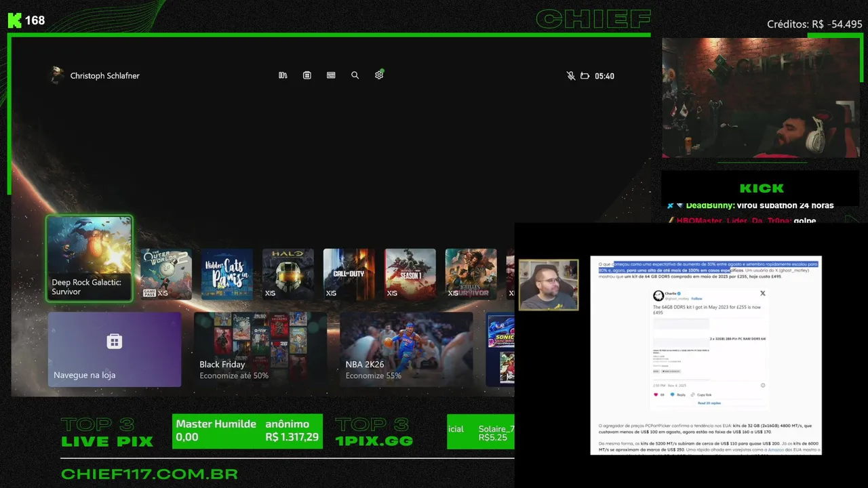Viewport: 868px width, 488px height.
Task: Click the muted microphone status icon
Action: pyautogui.click(x=571, y=76)
